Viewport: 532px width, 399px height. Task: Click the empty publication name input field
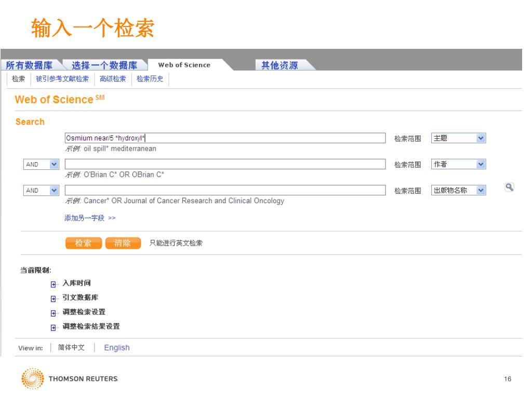click(x=225, y=190)
